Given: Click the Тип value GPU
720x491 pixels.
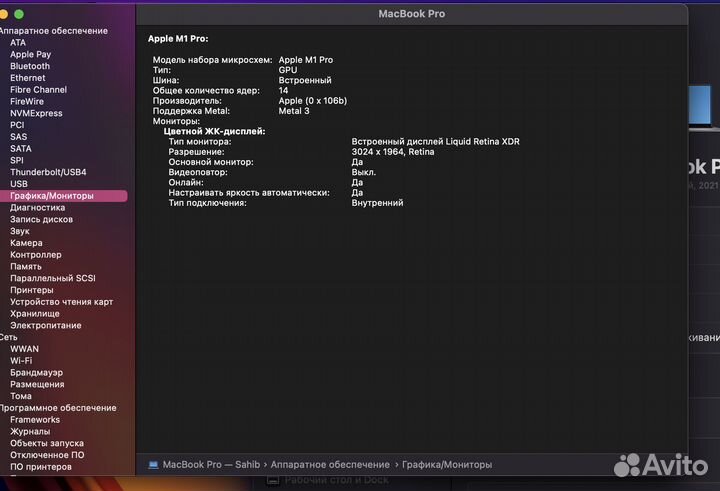Looking at the screenshot, I should 288,70.
